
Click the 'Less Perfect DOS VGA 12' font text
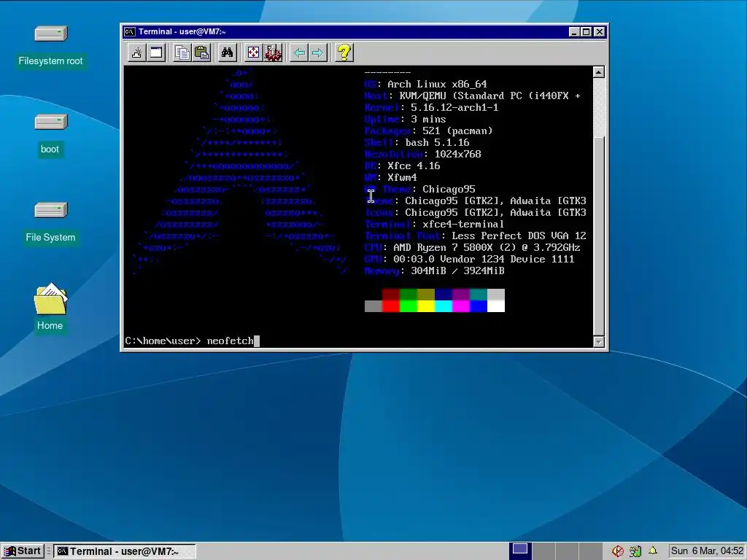coord(519,236)
